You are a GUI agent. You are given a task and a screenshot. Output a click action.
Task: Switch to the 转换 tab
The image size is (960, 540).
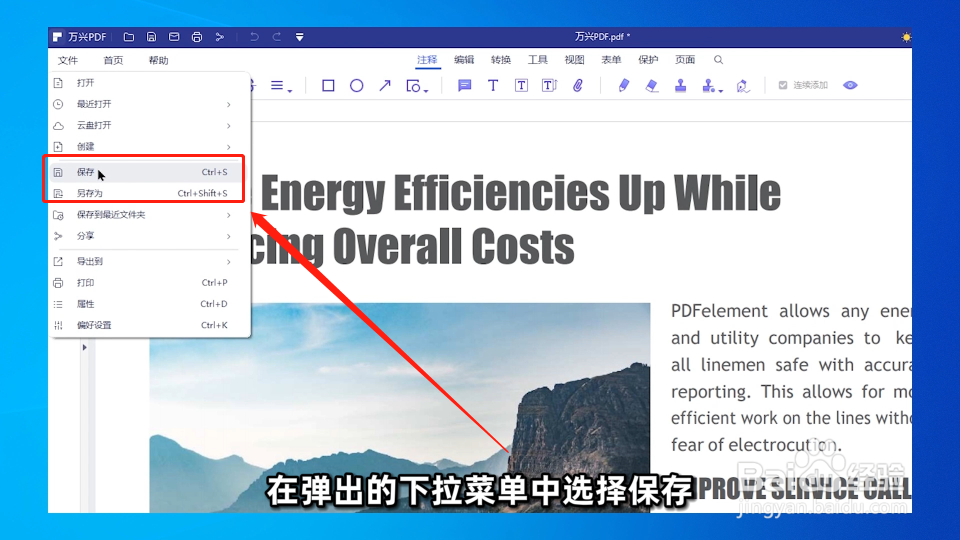pyautogui.click(x=501, y=59)
